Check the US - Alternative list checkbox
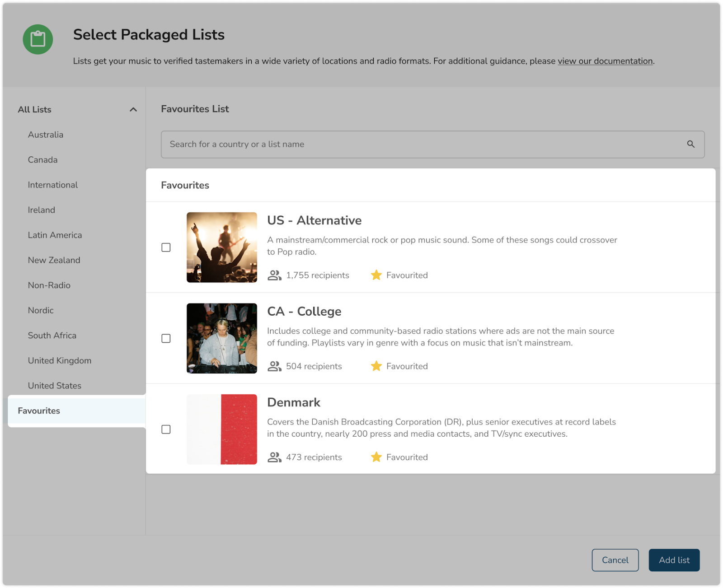This screenshot has width=723, height=588. [166, 247]
